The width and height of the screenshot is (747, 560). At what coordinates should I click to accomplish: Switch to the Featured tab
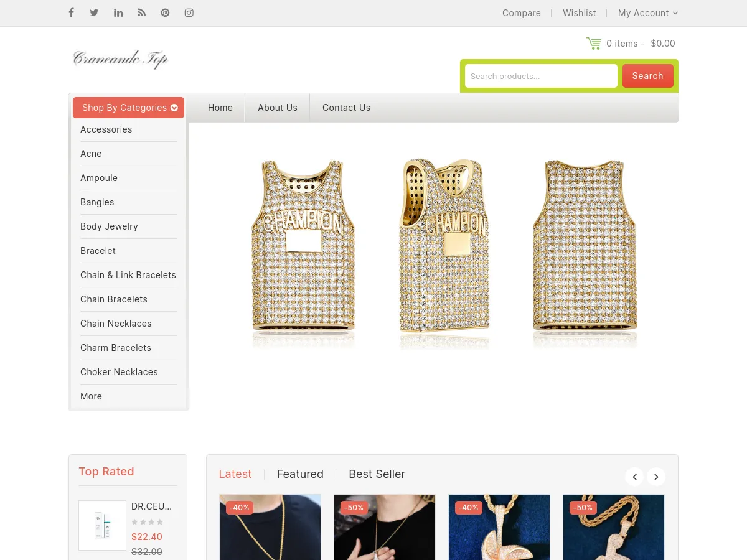tap(300, 474)
